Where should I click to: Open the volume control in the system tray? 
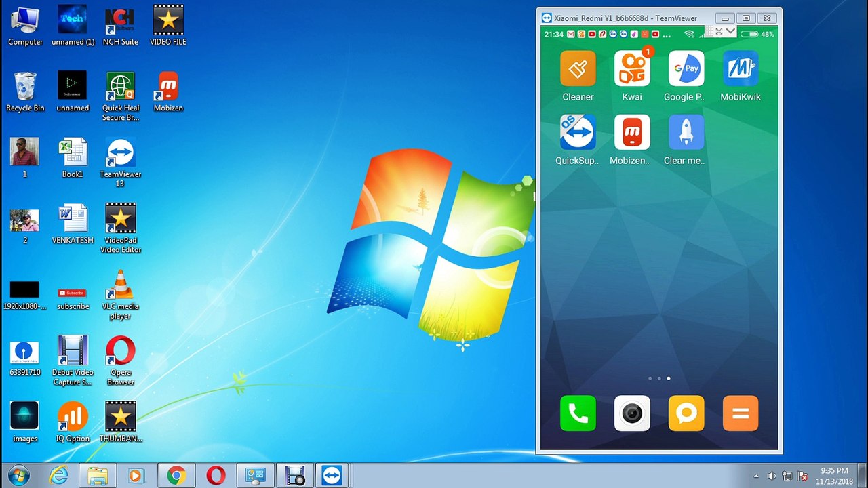click(x=772, y=476)
